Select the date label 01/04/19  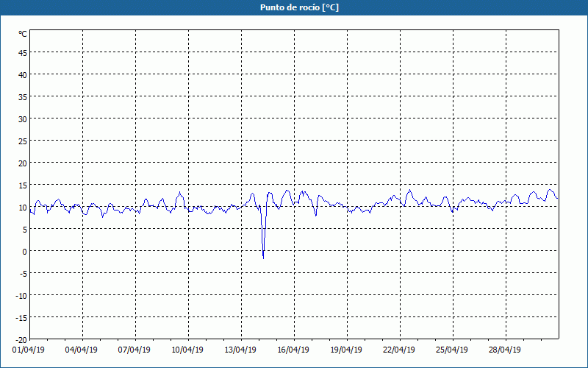[x=29, y=350]
